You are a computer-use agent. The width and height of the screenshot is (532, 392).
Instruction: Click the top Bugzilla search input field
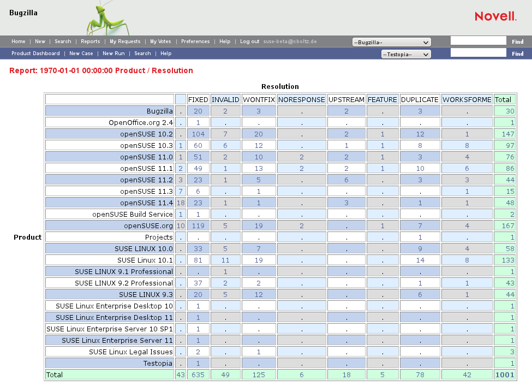point(478,41)
